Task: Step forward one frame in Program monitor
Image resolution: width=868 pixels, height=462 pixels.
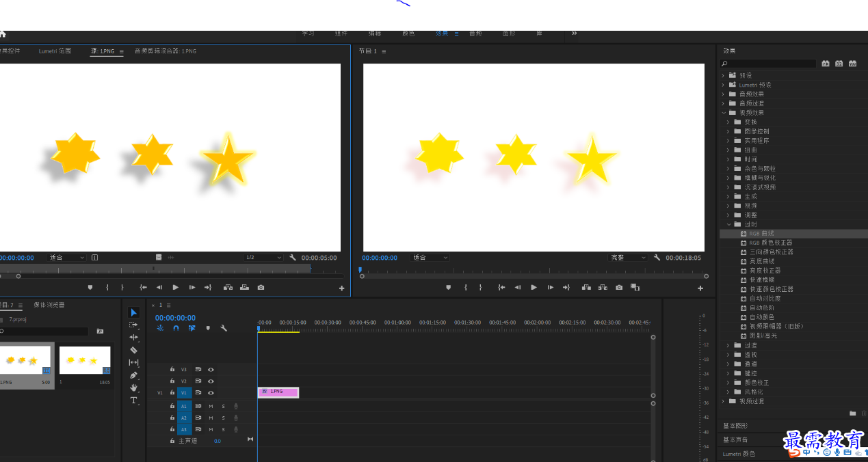Action: 551,288
